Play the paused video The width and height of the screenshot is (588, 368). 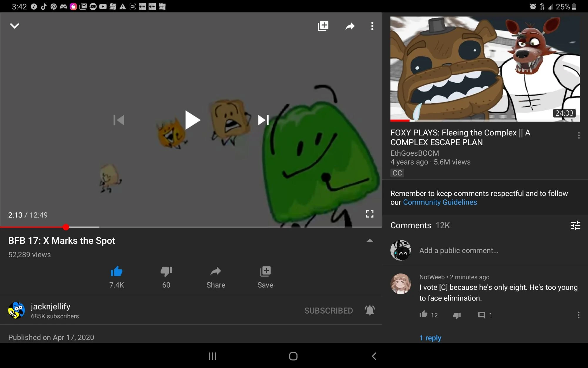coord(192,120)
